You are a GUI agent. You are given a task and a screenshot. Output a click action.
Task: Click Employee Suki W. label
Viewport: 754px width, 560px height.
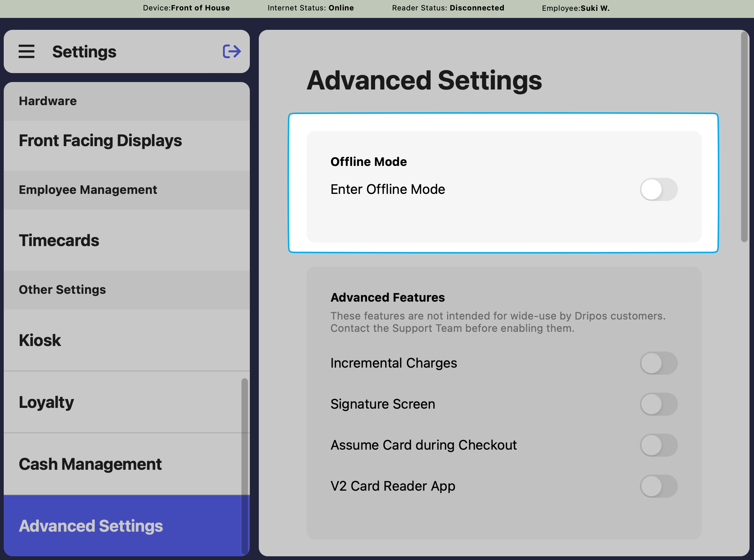pos(575,8)
